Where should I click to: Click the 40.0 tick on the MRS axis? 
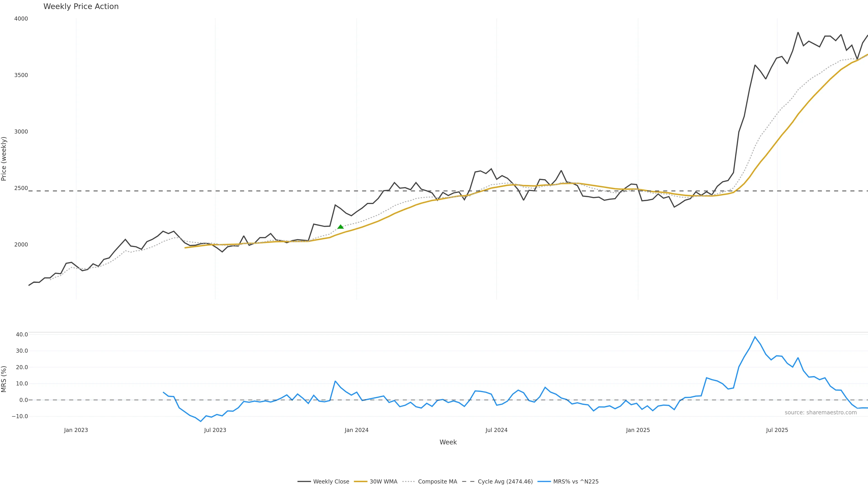point(22,334)
